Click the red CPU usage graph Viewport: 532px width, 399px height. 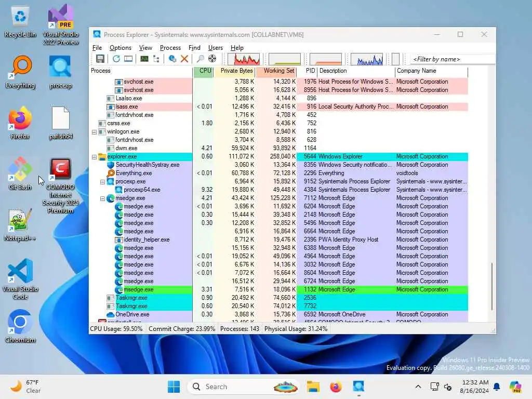(244, 59)
